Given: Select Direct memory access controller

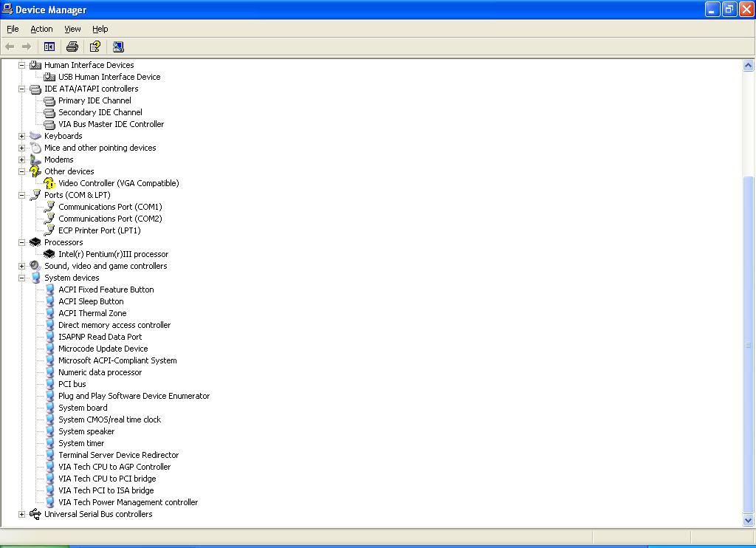Looking at the screenshot, I should (x=114, y=325).
